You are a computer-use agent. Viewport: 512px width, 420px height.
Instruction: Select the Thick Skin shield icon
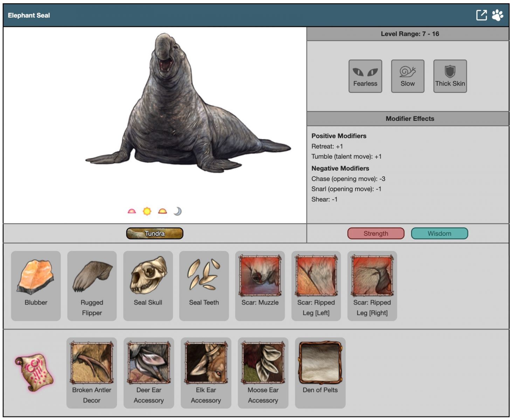[x=450, y=76]
